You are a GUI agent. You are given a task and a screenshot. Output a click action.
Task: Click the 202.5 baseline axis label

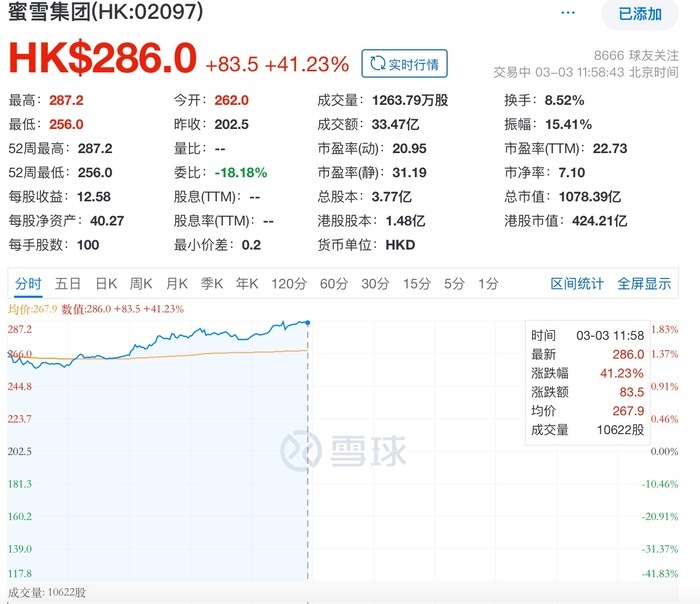coord(20,451)
